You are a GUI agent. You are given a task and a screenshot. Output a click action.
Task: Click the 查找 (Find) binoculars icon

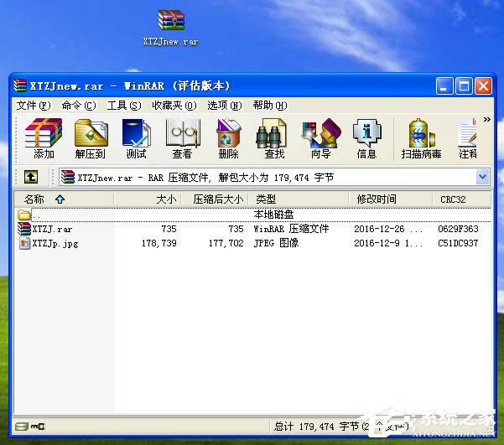click(274, 138)
